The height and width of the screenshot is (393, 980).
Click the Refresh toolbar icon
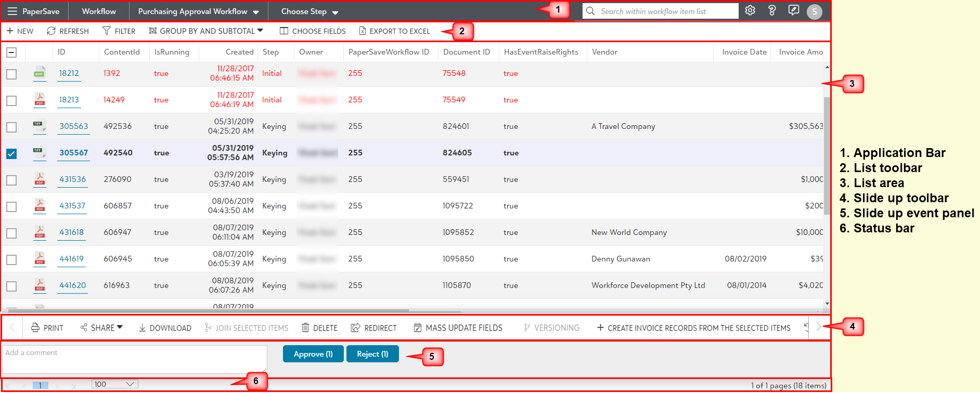click(51, 31)
